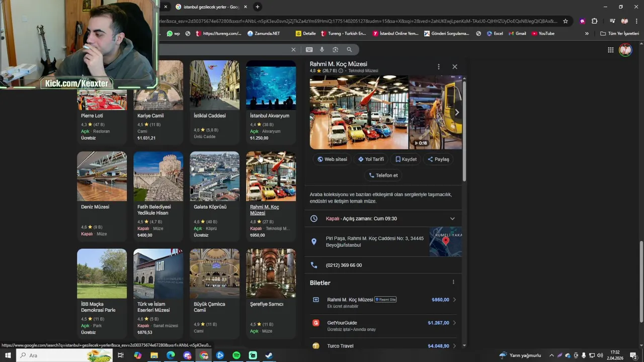Open the Gmail bookmark
This screenshot has height=362, width=644.
pyautogui.click(x=517, y=34)
